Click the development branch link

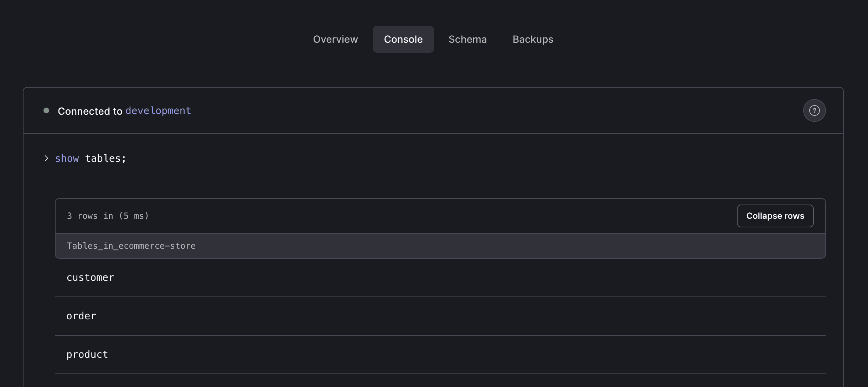[x=158, y=111]
